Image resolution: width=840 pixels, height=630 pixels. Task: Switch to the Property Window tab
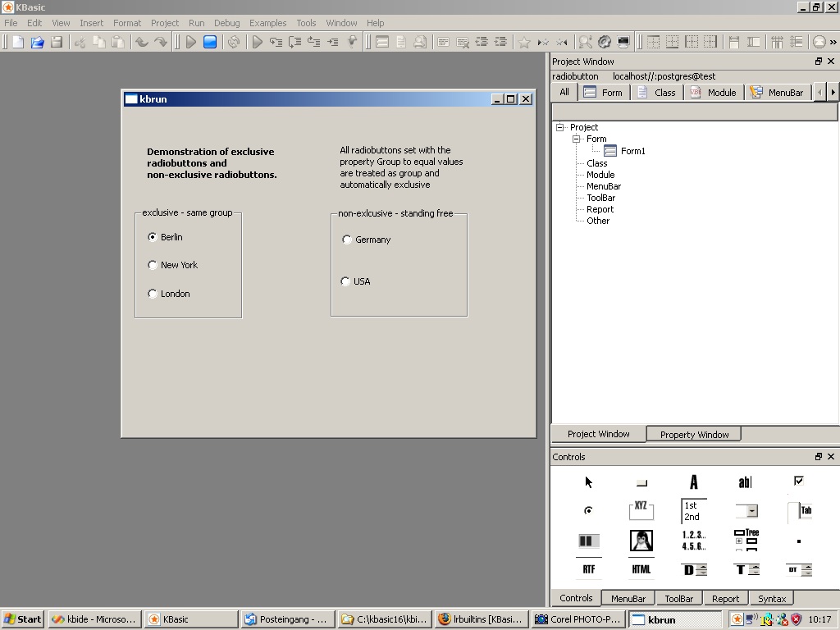pyautogui.click(x=694, y=435)
